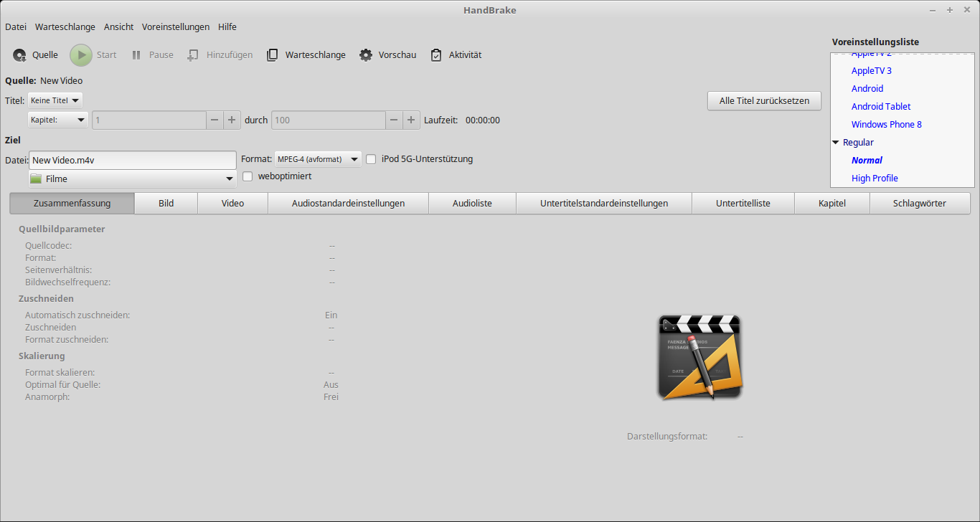This screenshot has height=522, width=980.
Task: Switch to the Untertitelstandardeinstellungen tab
Action: [604, 203]
